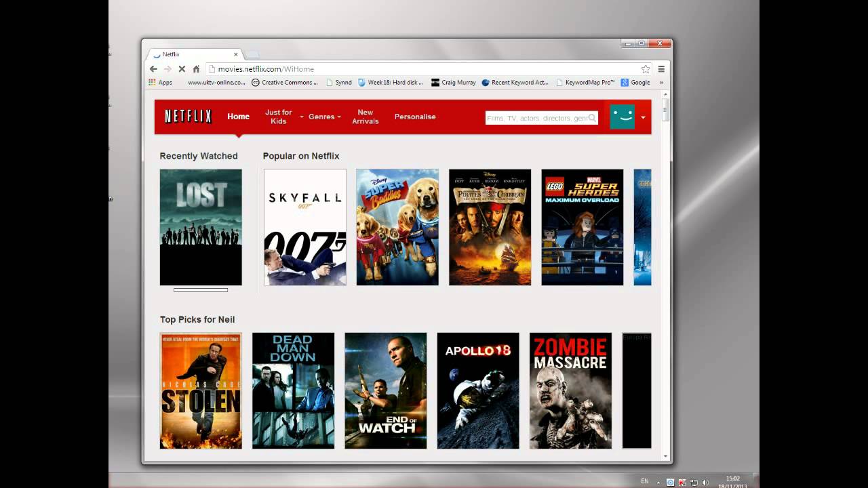Image resolution: width=868 pixels, height=488 pixels.
Task: Open the Super Buddies poster
Action: coord(397,227)
